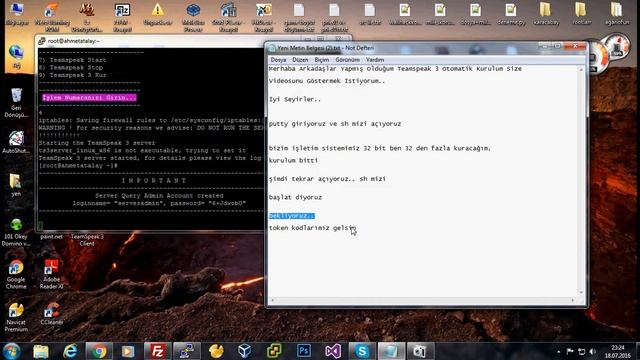The height and width of the screenshot is (360, 640).
Task: Click Notepad vertical scrollbar up arrow
Action: [581, 70]
